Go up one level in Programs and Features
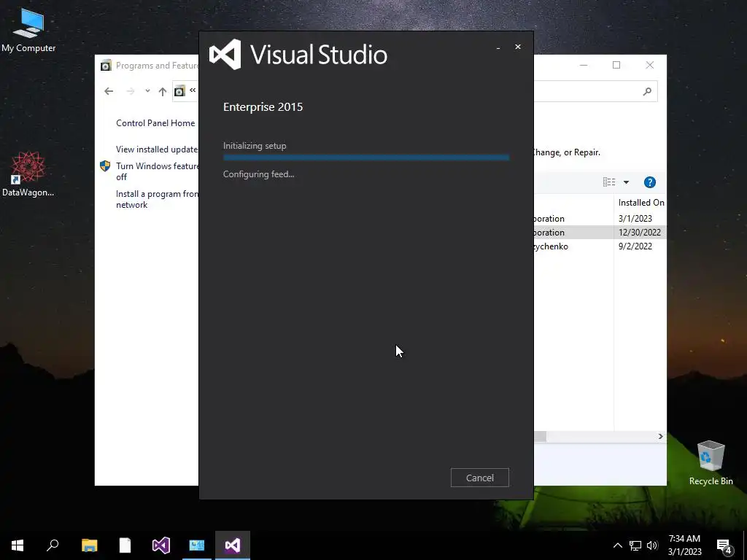This screenshot has width=747, height=560. pyautogui.click(x=163, y=91)
